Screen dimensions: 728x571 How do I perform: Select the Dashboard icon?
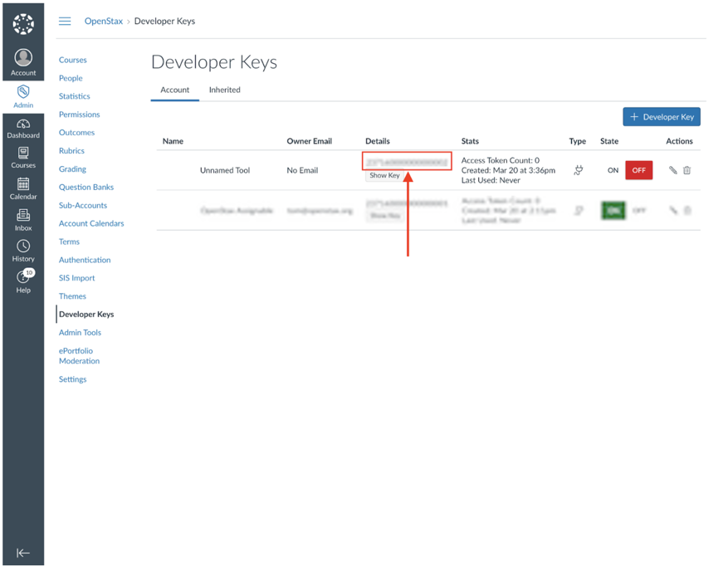[x=22, y=127]
